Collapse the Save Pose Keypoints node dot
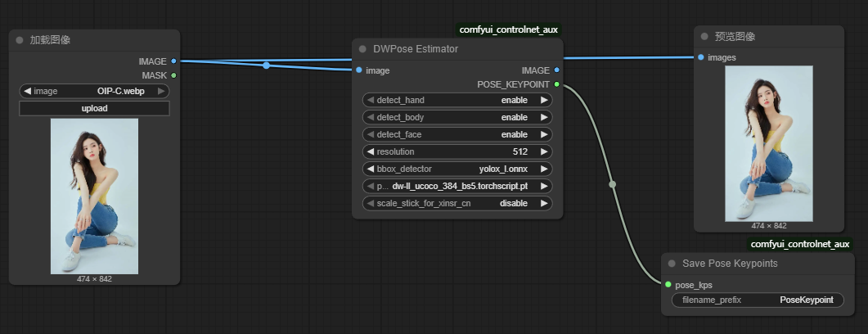 click(672, 264)
